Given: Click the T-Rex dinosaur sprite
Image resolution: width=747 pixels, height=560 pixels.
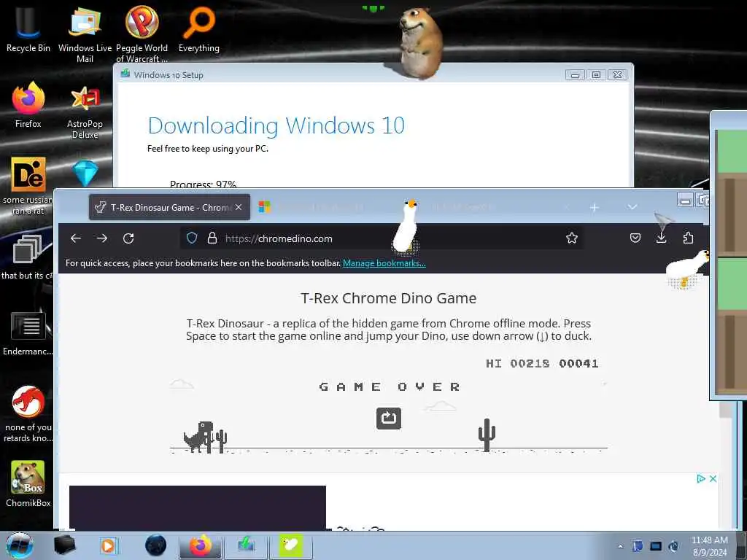Looking at the screenshot, I should [x=198, y=437].
